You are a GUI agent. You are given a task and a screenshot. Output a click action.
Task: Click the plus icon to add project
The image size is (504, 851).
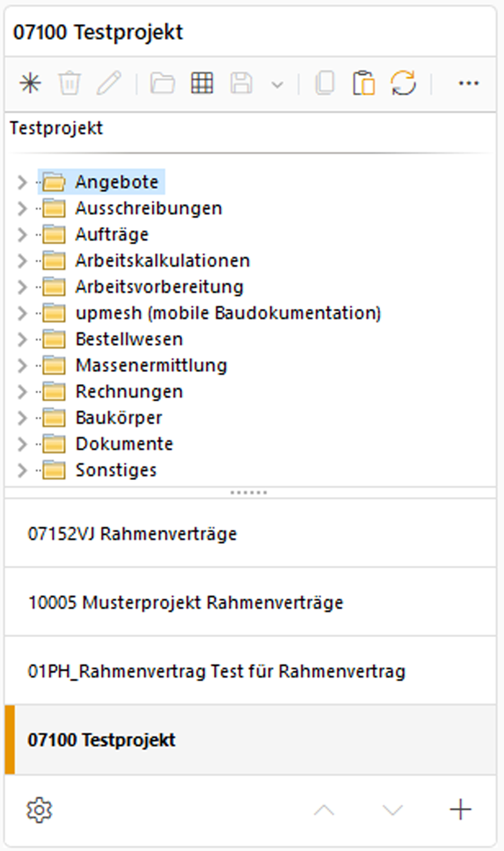(460, 809)
